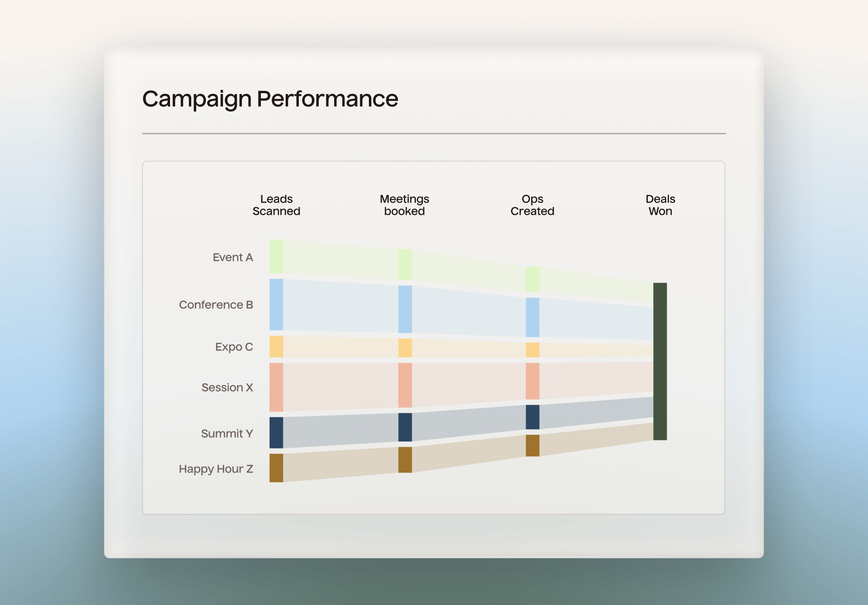Image resolution: width=868 pixels, height=605 pixels.
Task: Click the Event A row label
Action: pyautogui.click(x=233, y=257)
